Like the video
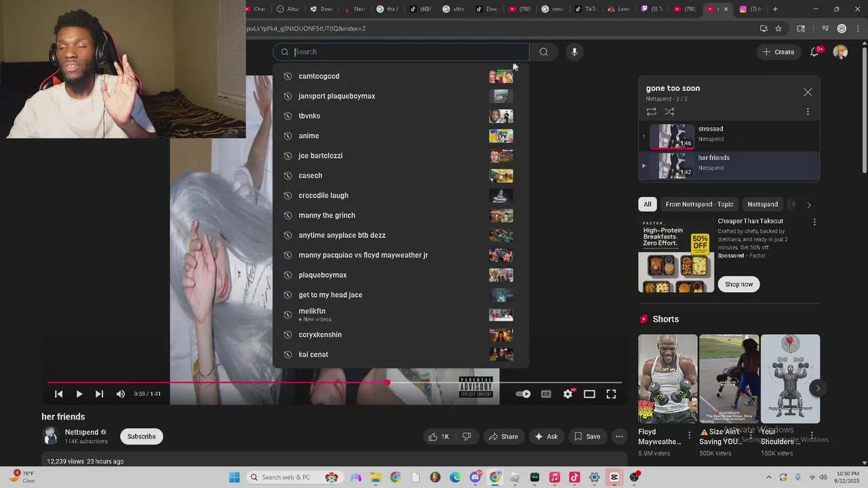This screenshot has width=868, height=488. 438,436
